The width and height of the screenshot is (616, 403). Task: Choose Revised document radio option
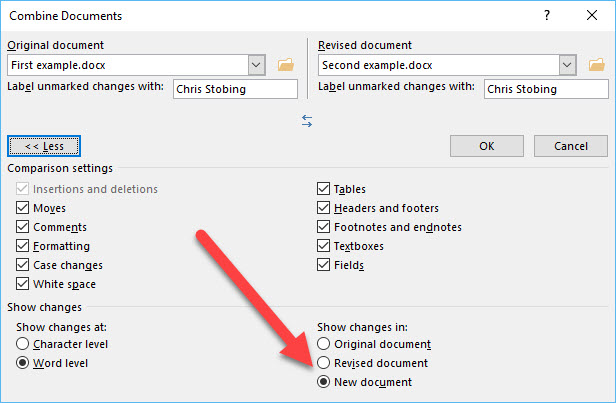pos(324,363)
